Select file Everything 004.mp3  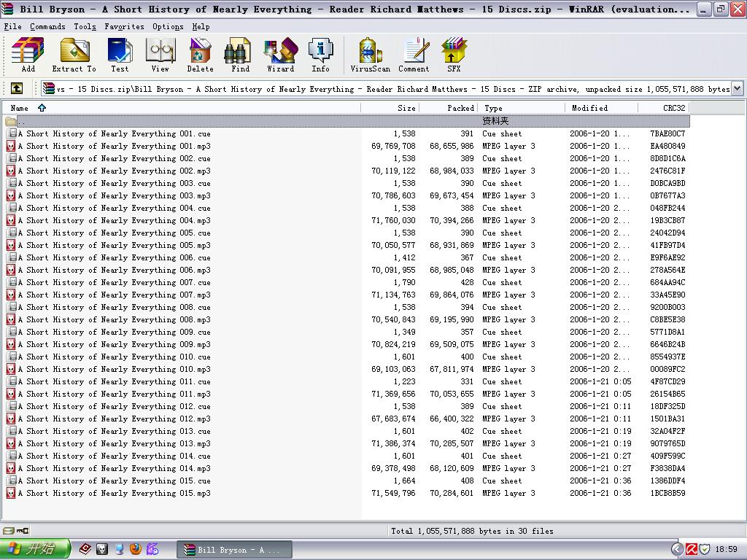(x=114, y=220)
